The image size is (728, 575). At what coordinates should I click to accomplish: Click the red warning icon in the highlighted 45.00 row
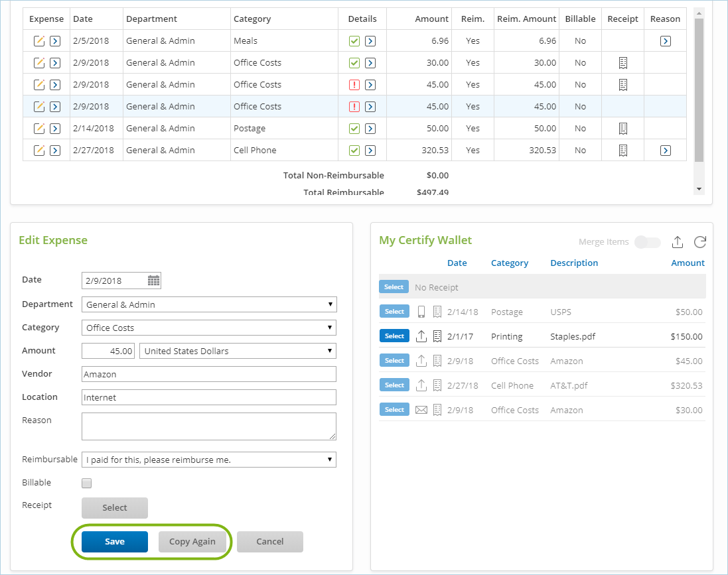pyautogui.click(x=354, y=106)
